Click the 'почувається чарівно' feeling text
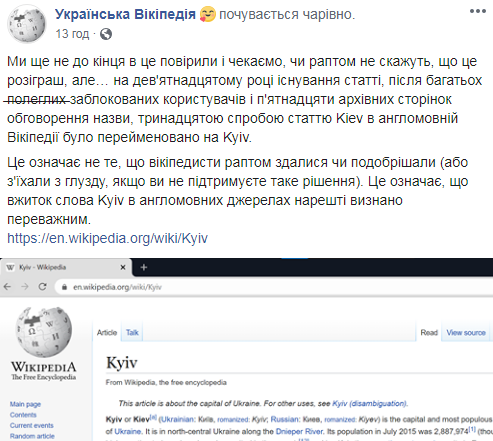 click(x=287, y=15)
